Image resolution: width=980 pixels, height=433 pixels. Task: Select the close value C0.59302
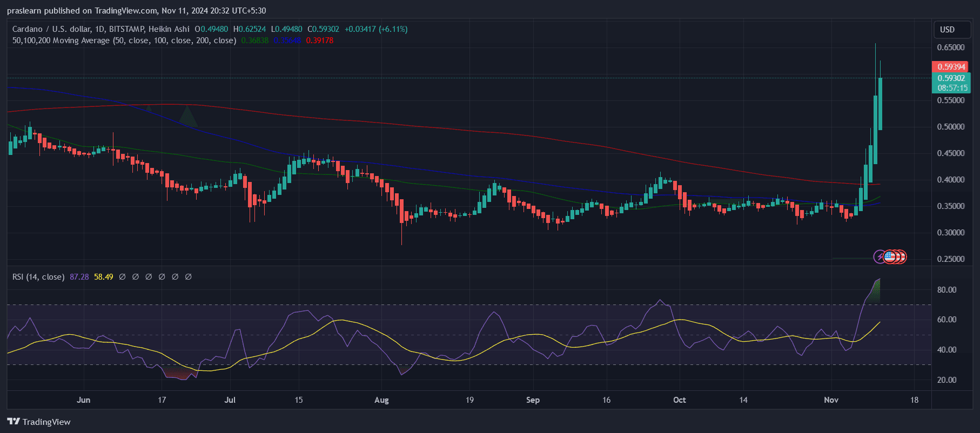click(324, 29)
